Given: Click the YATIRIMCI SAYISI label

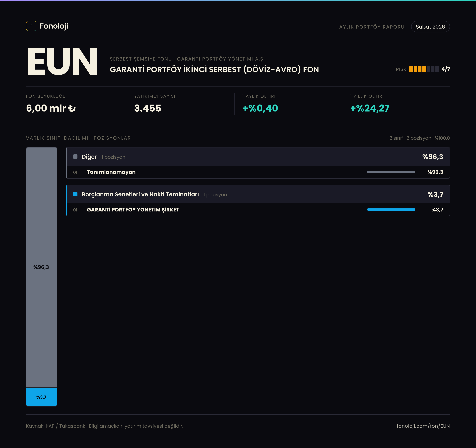Looking at the screenshot, I should coord(155,96).
